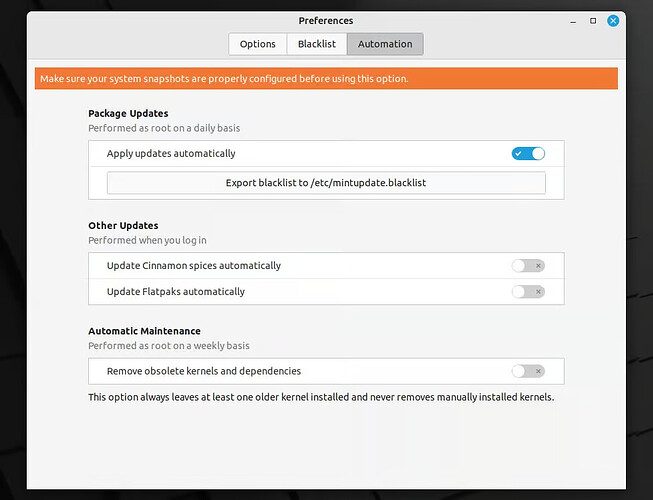653x500 pixels.
Task: Select the Automation tab
Action: [x=385, y=44]
